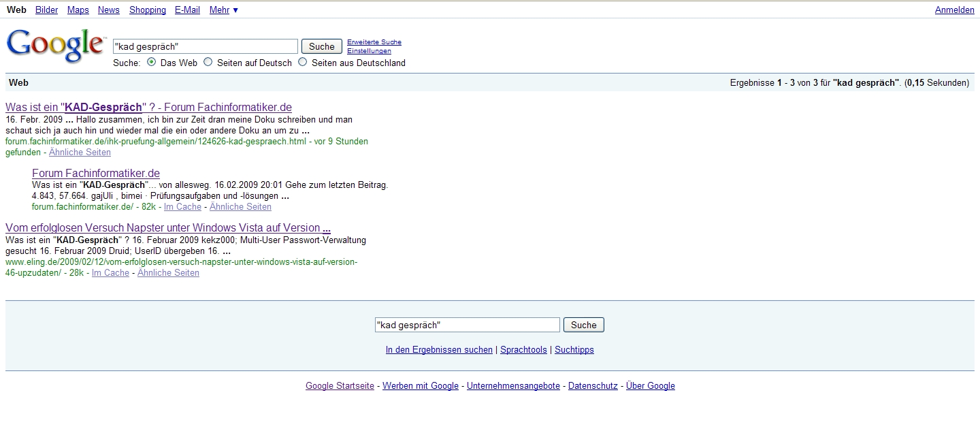The image size is (980, 446).
Task: Click 'Ähnliche Seiten' for the Forum Fachinformatiker result
Action: [x=240, y=206]
